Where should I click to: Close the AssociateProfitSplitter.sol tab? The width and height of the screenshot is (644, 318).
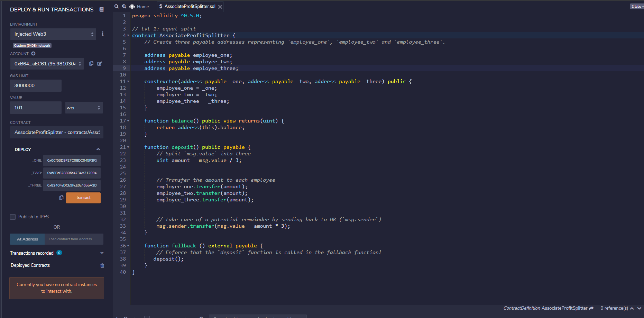[x=220, y=7]
